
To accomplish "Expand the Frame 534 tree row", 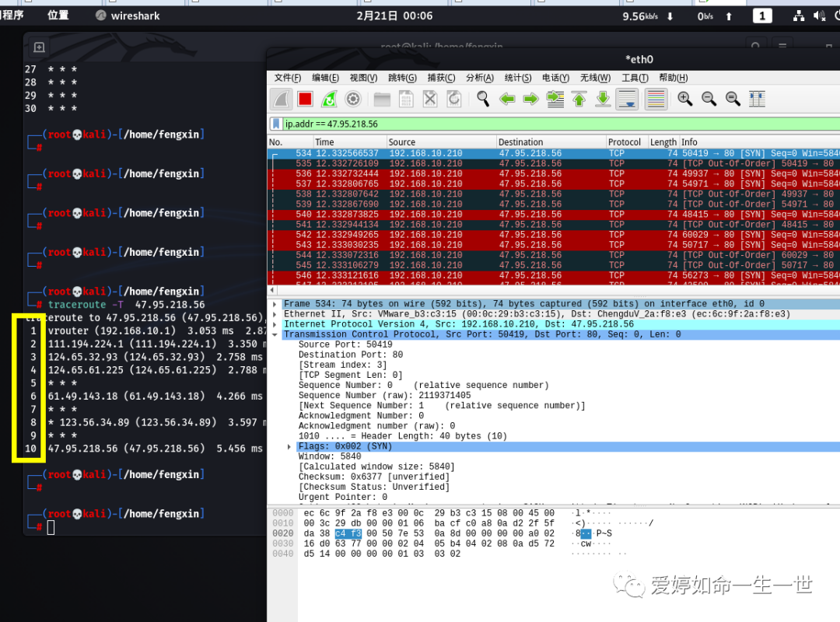I will coord(275,304).
